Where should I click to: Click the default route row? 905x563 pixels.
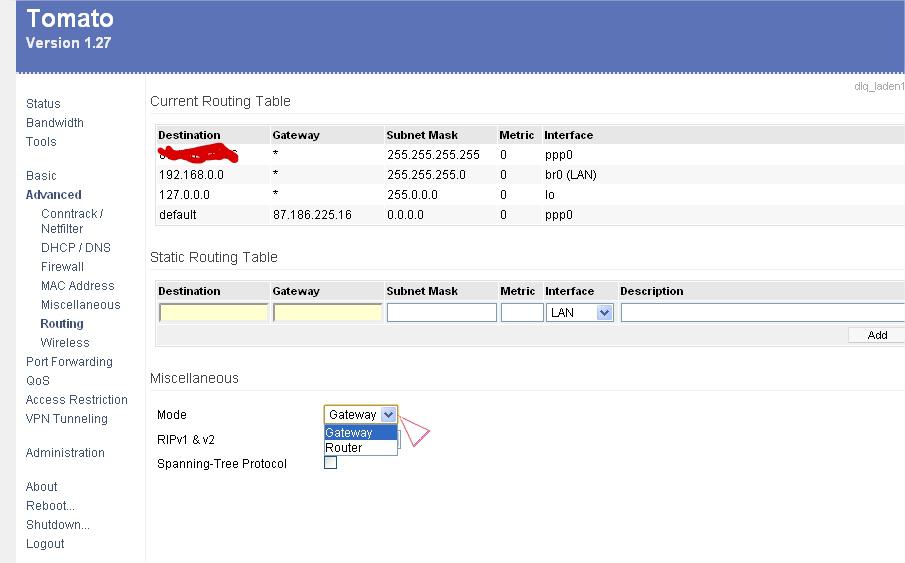(x=530, y=215)
